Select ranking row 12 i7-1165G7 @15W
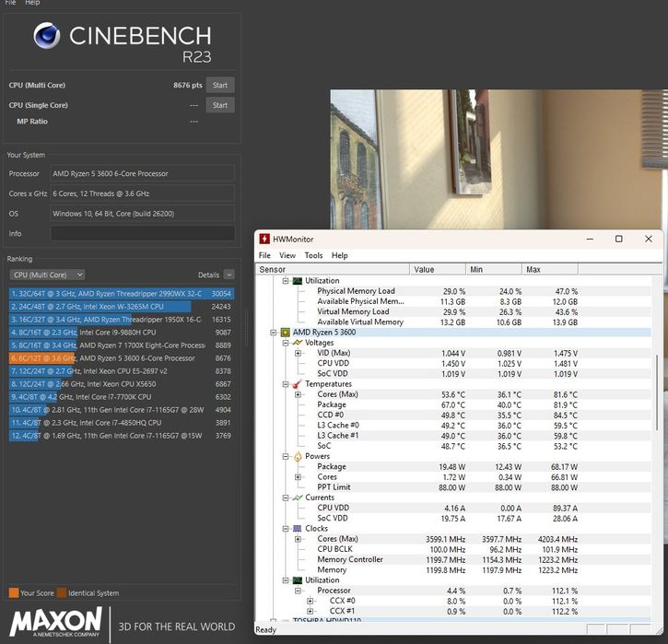Screen dimensions: 668x644 (x=122, y=436)
